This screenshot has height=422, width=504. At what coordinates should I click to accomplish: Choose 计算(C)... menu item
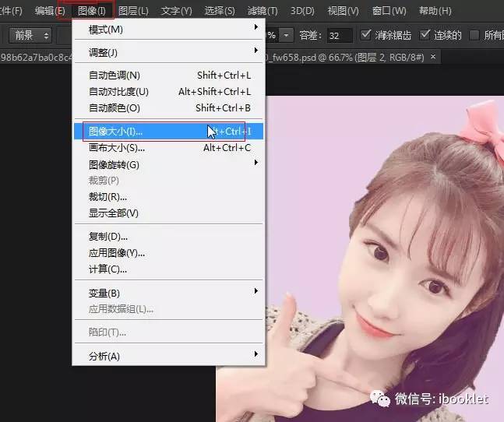pyautogui.click(x=168, y=269)
